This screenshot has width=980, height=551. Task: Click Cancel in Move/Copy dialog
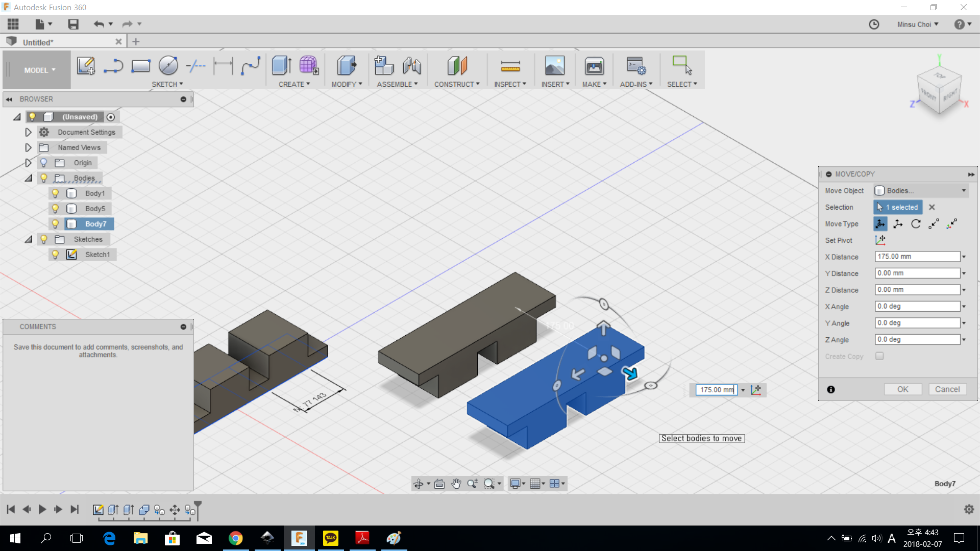coord(947,389)
